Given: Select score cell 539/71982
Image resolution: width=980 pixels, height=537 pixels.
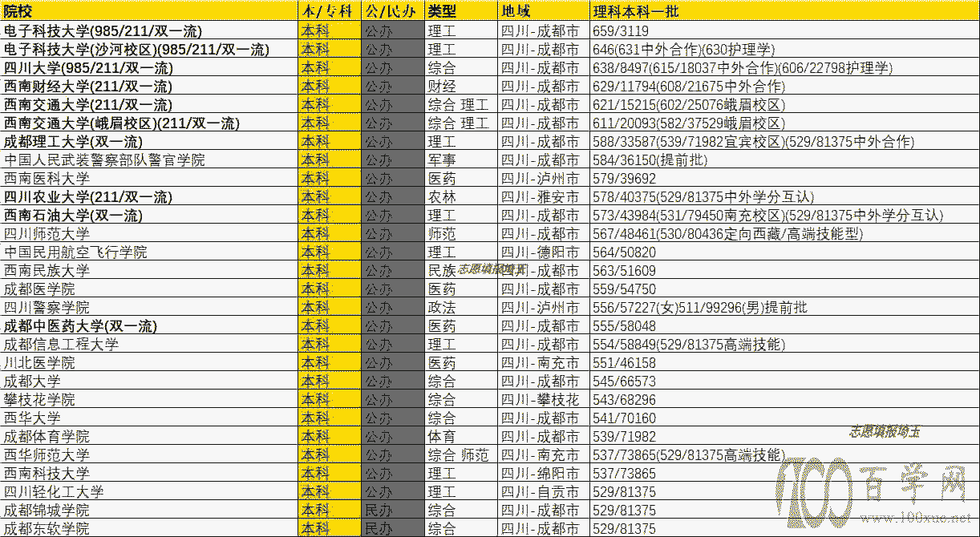Looking at the screenshot, I should coord(784,437).
